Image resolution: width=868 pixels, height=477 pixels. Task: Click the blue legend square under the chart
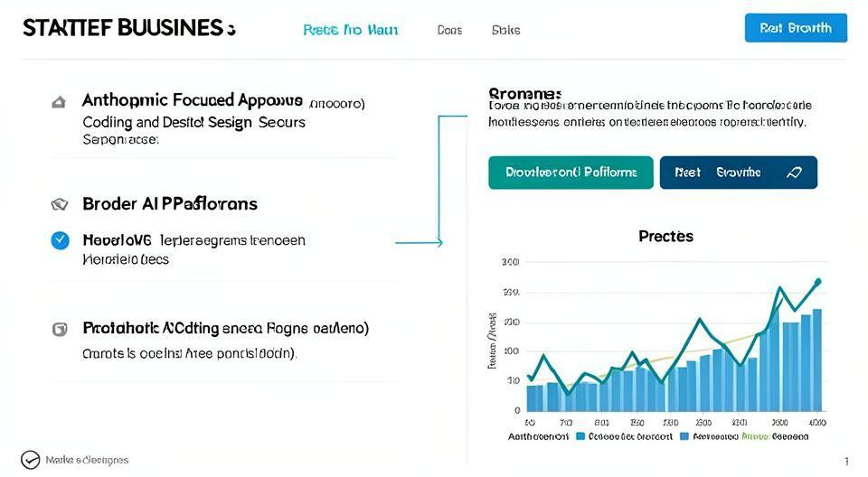point(684,436)
